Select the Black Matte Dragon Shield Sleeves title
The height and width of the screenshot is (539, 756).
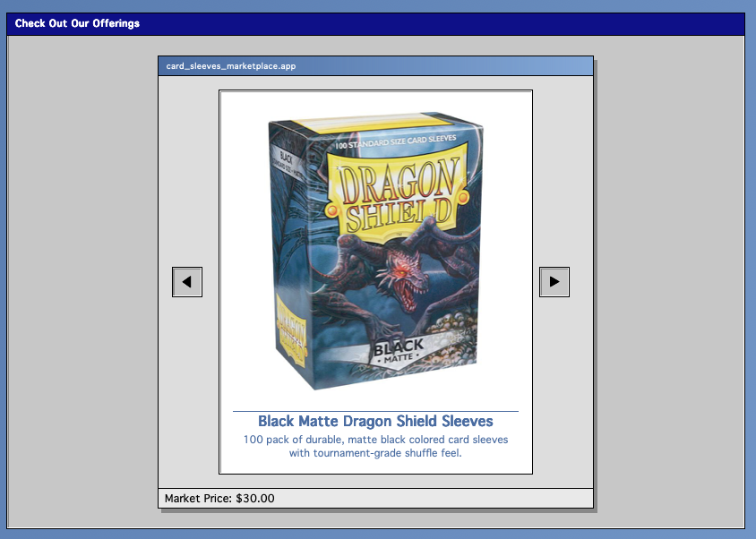tap(375, 421)
